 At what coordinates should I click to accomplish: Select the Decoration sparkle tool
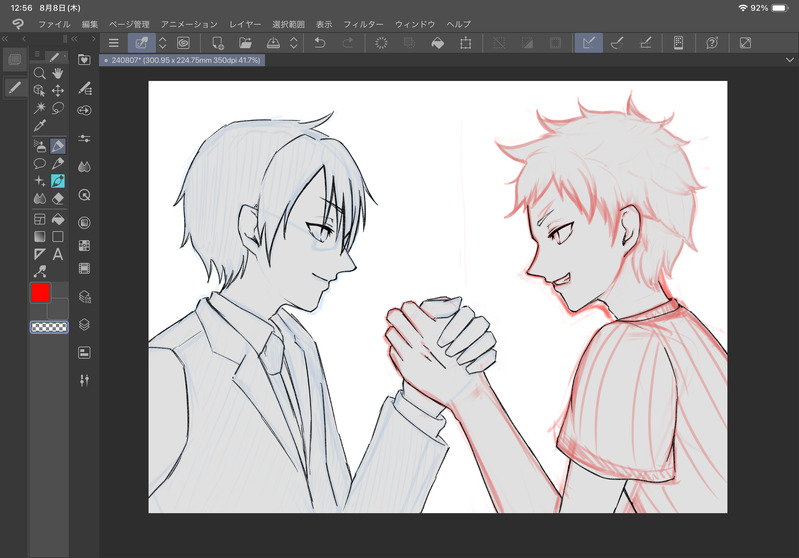[x=39, y=181]
